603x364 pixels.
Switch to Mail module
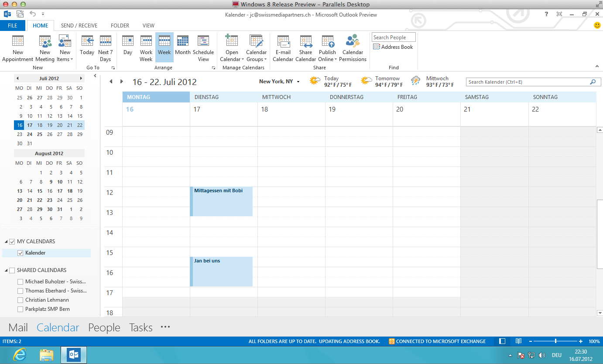pos(18,328)
